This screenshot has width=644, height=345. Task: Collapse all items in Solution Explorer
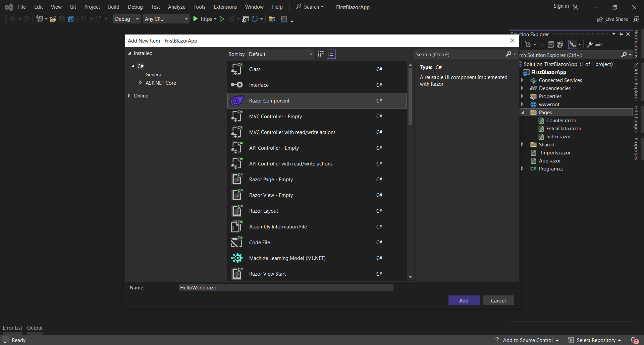pos(551,45)
